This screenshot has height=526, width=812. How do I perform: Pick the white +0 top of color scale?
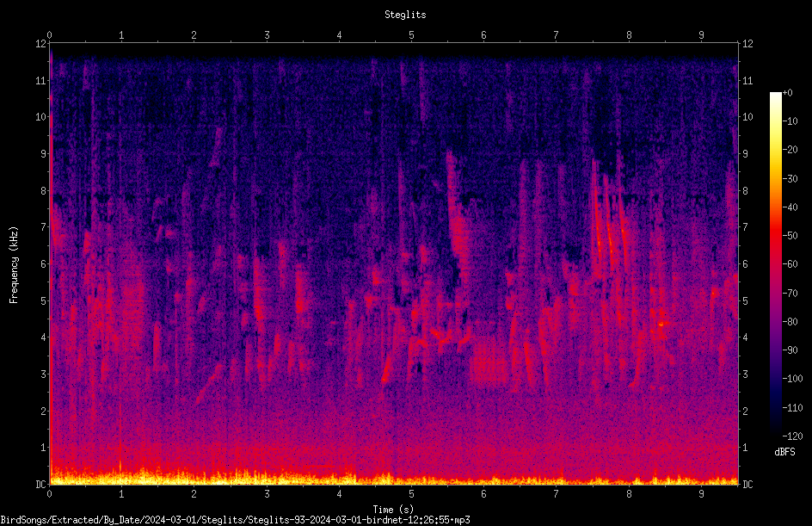775,94
